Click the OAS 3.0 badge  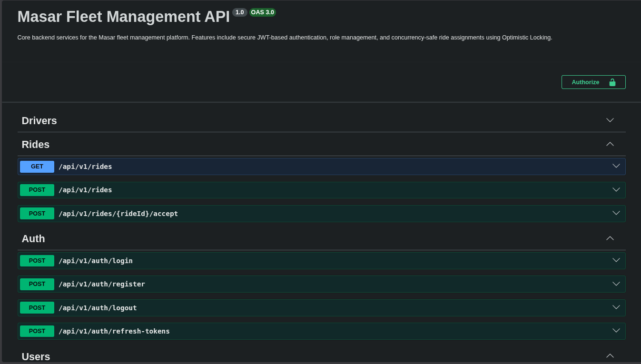263,12
